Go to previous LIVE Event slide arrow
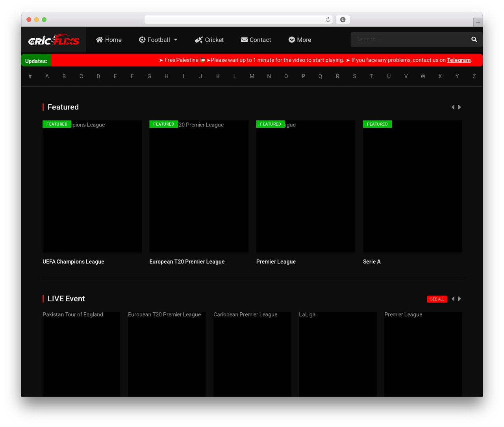Image resolution: width=504 pixels, height=427 pixels. click(453, 299)
